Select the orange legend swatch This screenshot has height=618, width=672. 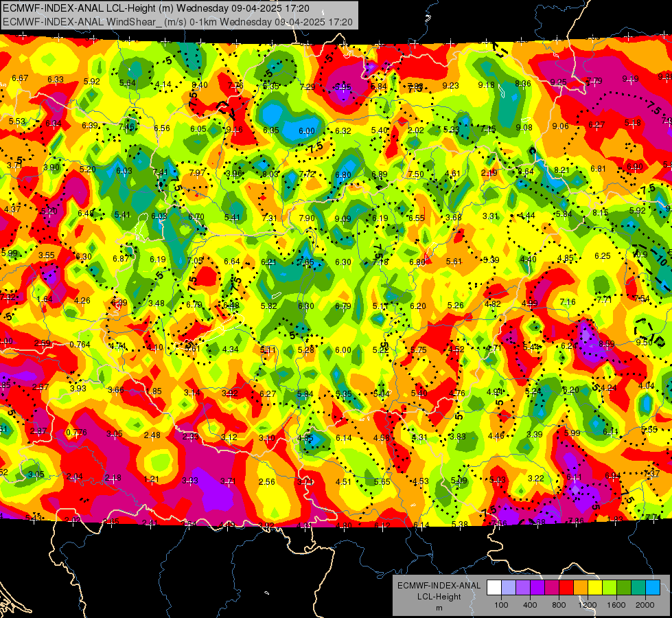point(581,588)
